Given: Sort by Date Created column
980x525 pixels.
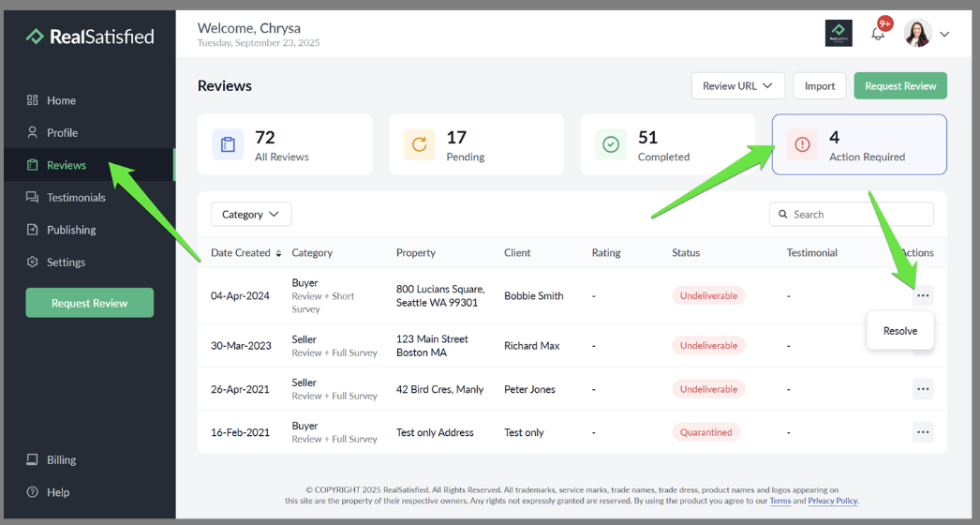Looking at the screenshot, I should 245,253.
